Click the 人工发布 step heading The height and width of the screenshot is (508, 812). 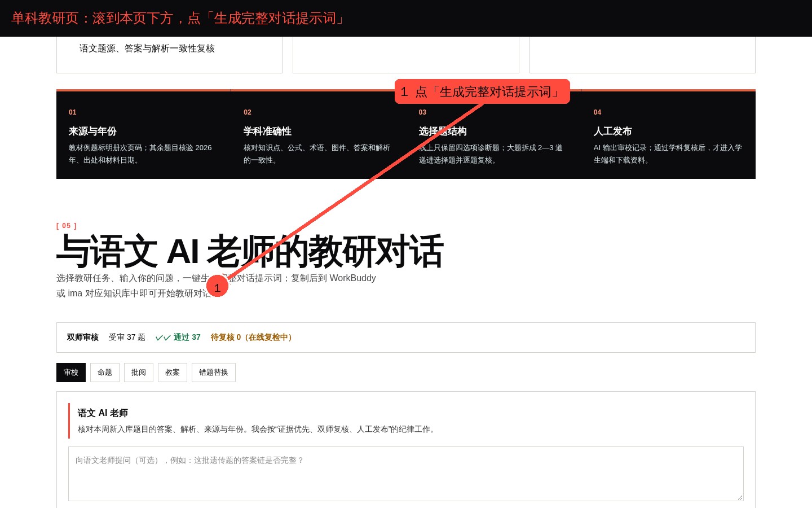[612, 131]
